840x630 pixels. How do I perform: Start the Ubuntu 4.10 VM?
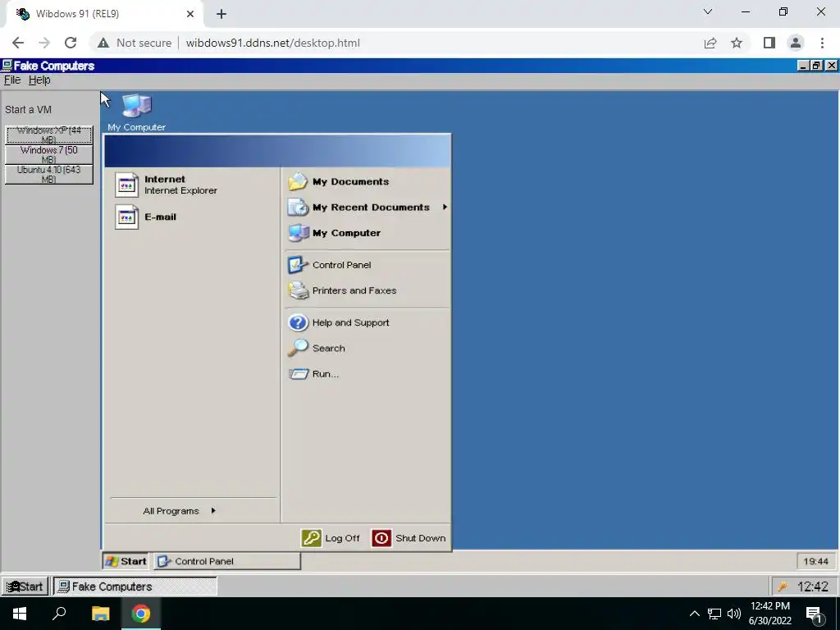[48, 174]
